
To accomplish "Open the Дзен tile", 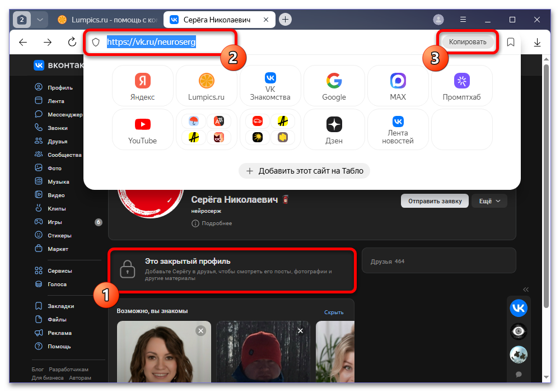I will tap(334, 129).
